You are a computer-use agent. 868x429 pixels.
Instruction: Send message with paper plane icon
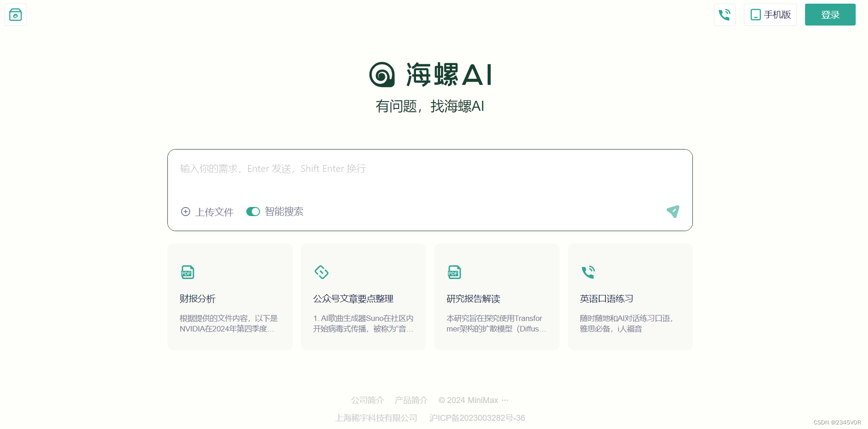(x=673, y=211)
